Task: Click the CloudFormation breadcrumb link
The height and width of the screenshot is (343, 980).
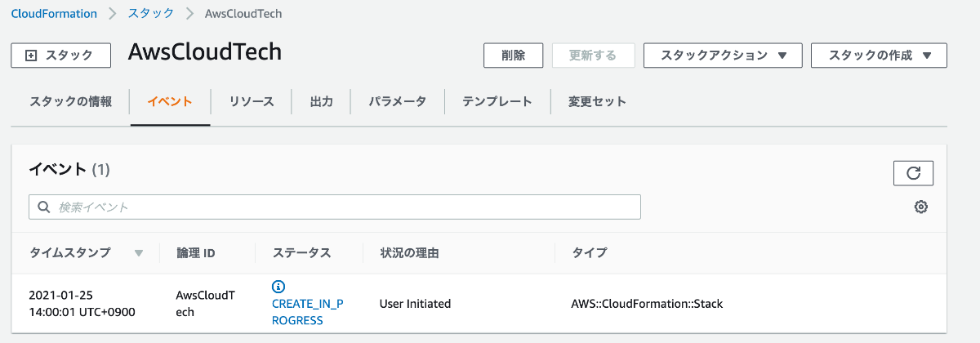Action: click(54, 14)
